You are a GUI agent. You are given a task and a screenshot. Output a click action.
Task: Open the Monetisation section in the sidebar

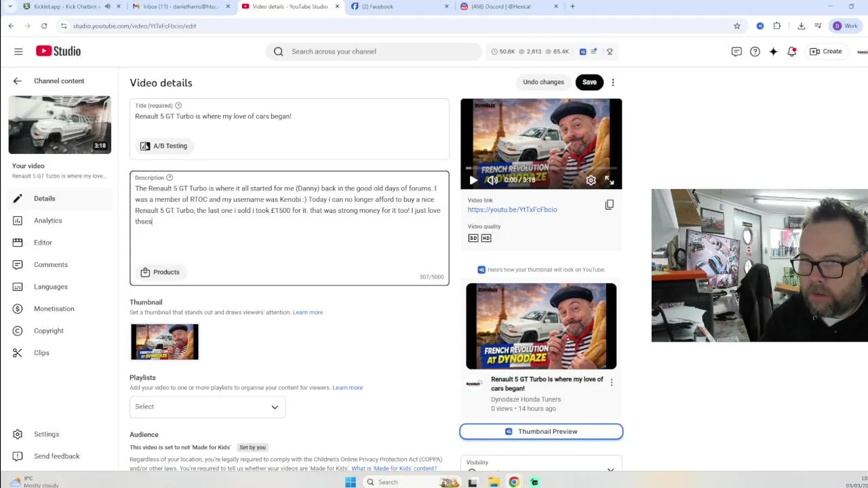(x=59, y=308)
